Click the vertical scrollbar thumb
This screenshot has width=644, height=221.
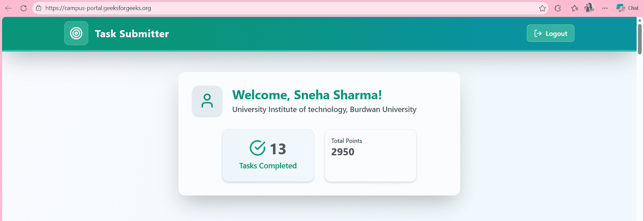tap(640, 39)
